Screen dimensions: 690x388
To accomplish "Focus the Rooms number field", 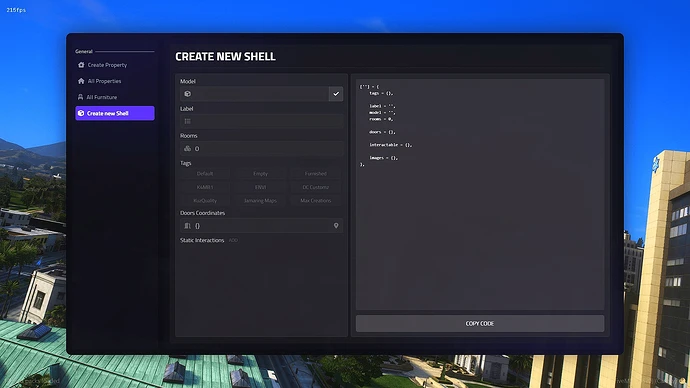I will pyautogui.click(x=261, y=149).
